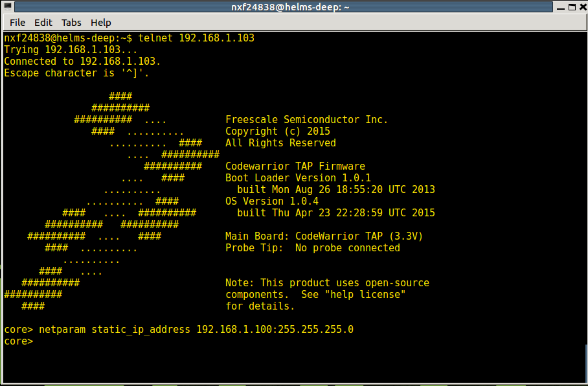Click the telnet 192.168.1.103 command text
This screenshot has height=386, width=588.
(196, 38)
